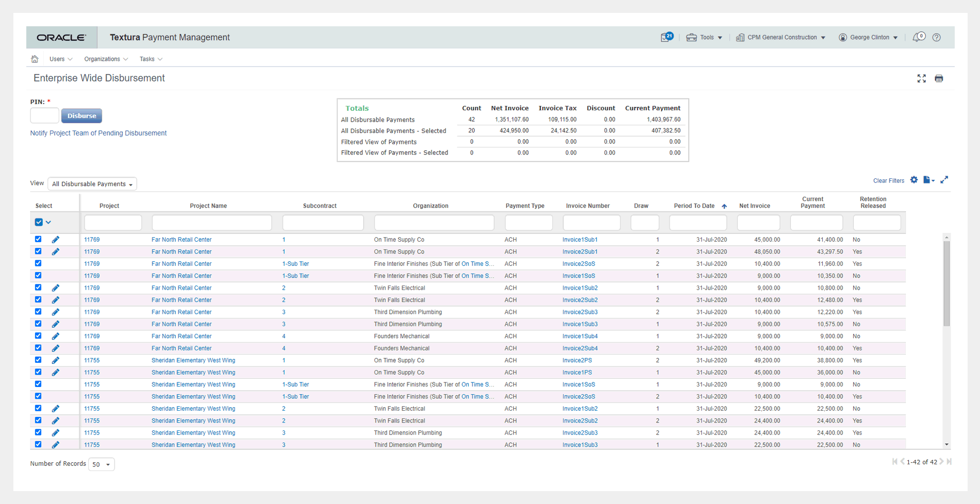
Task: Open the Number of Records dropdown
Action: 101,464
